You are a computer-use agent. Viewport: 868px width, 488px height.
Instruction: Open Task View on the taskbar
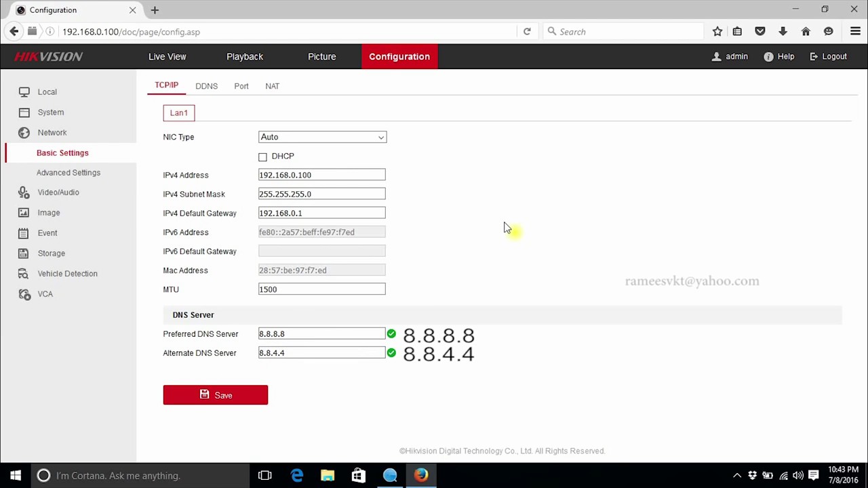click(265, 476)
